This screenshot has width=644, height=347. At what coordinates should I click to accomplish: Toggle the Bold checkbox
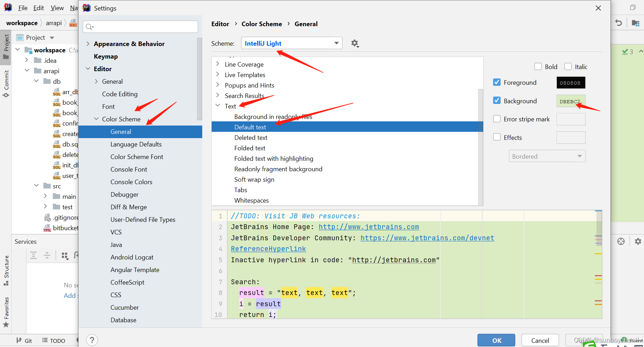(538, 67)
